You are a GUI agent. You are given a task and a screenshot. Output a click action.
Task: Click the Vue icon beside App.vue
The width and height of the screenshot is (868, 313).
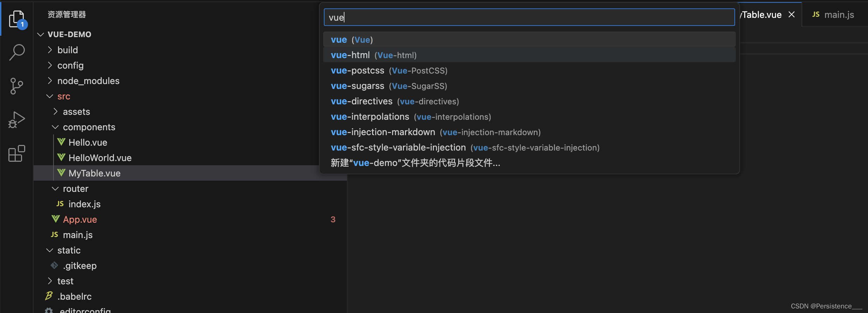(x=56, y=219)
